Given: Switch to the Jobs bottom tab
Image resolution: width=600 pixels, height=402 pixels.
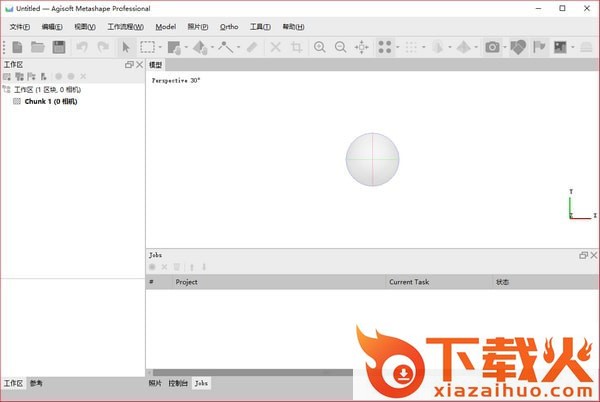Looking at the screenshot, I should pos(201,383).
